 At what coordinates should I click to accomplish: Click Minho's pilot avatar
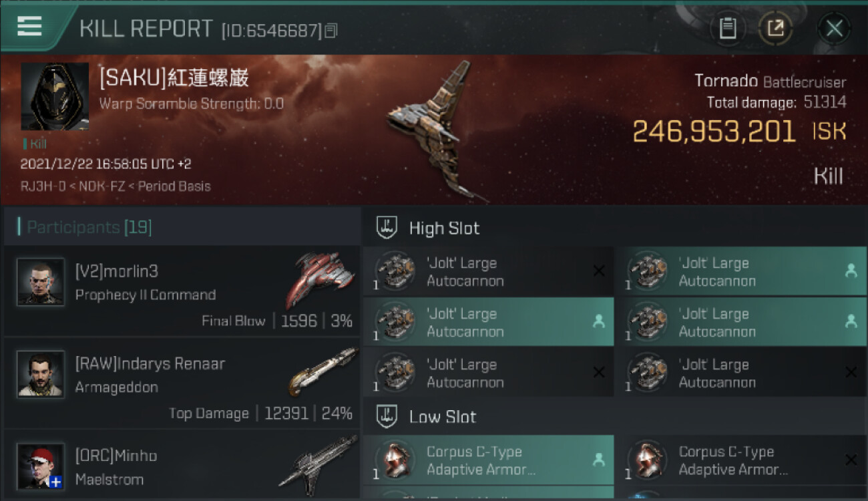coord(41,466)
